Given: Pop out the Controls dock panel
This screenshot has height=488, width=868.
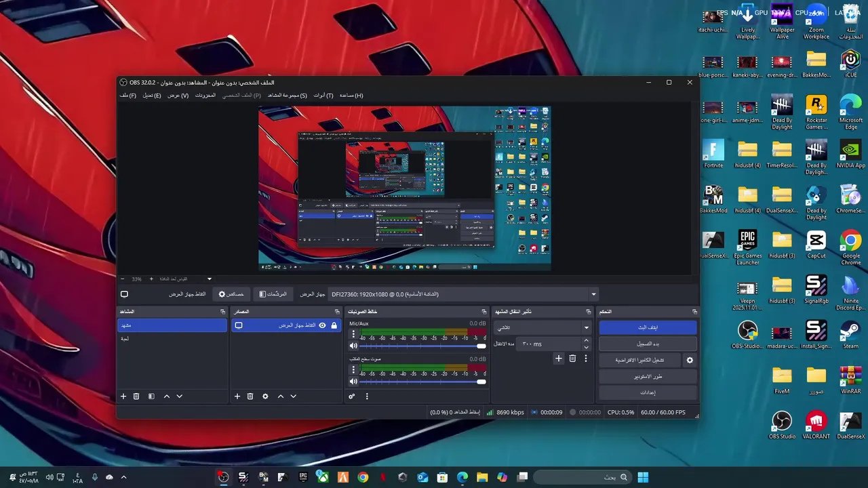Looking at the screenshot, I should (x=694, y=312).
